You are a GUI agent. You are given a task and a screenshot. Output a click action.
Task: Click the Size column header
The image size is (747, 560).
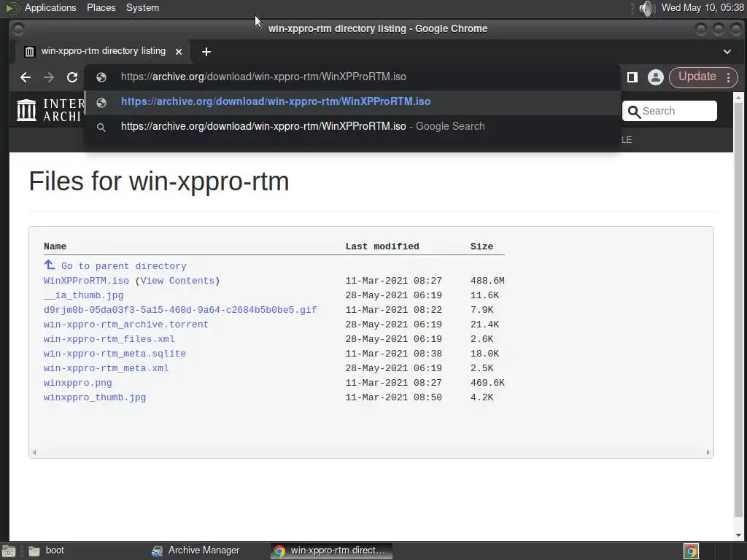(481, 246)
